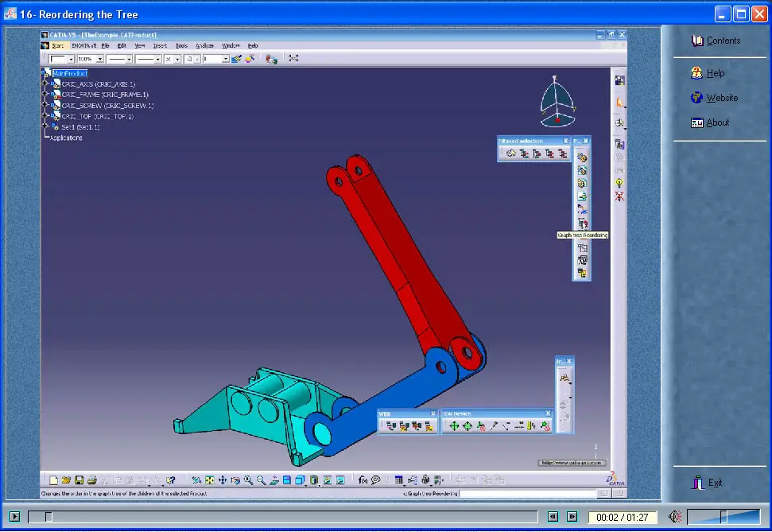
Task: Toggle the mute speaker icon
Action: [x=675, y=516]
